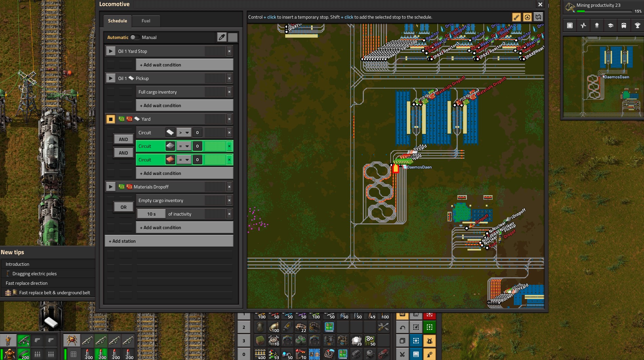Image resolution: width=644 pixels, height=360 pixels.
Task: Select the upgrade planner green shortcut
Action: point(430,327)
